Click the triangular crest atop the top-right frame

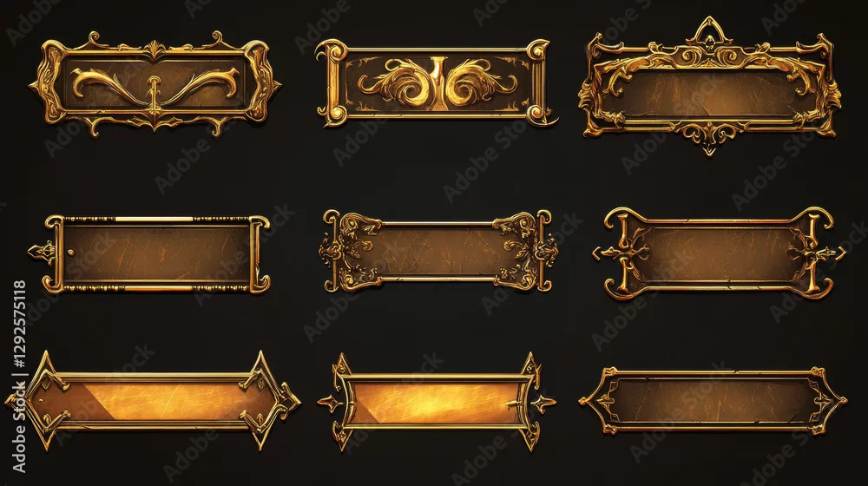pyautogui.click(x=708, y=32)
